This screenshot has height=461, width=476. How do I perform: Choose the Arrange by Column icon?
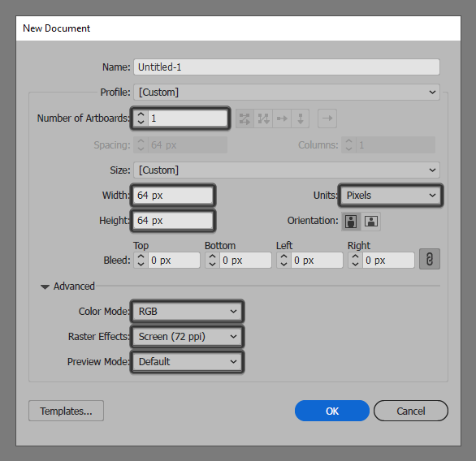[x=301, y=118]
